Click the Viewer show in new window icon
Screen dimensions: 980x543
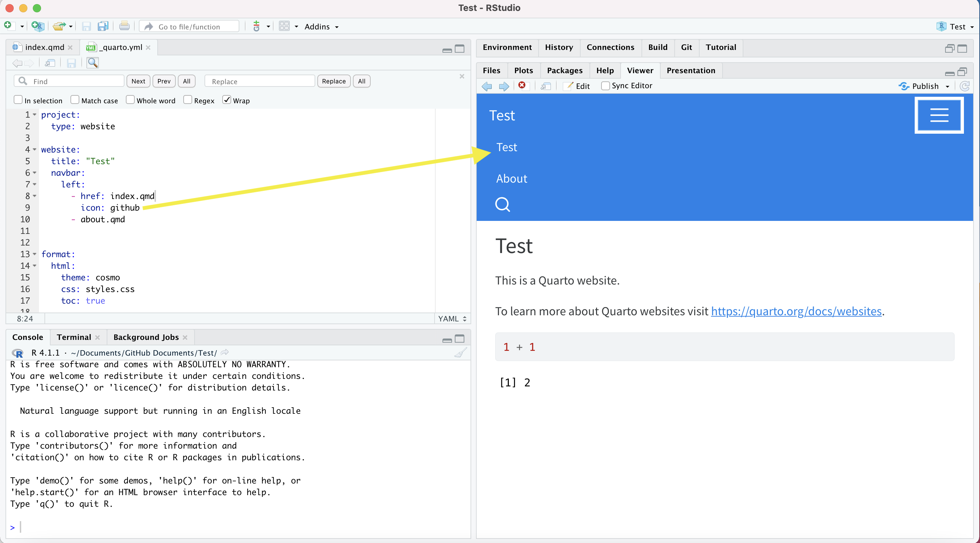(546, 86)
